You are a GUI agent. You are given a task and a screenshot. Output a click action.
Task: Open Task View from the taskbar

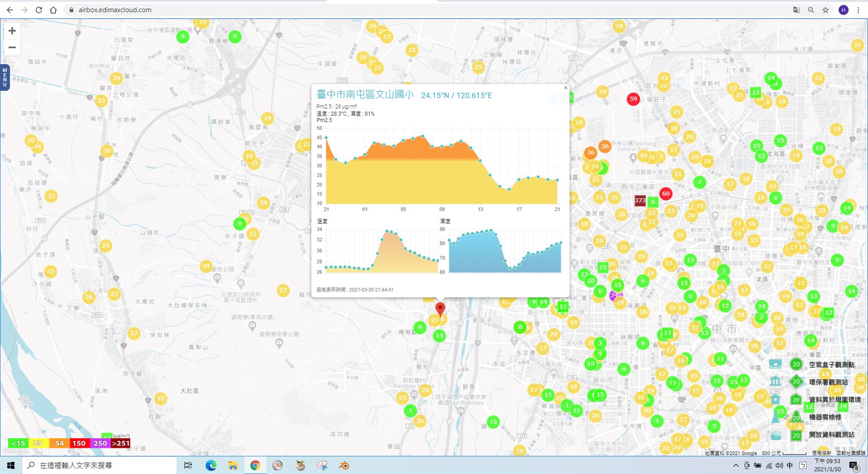tap(188, 465)
